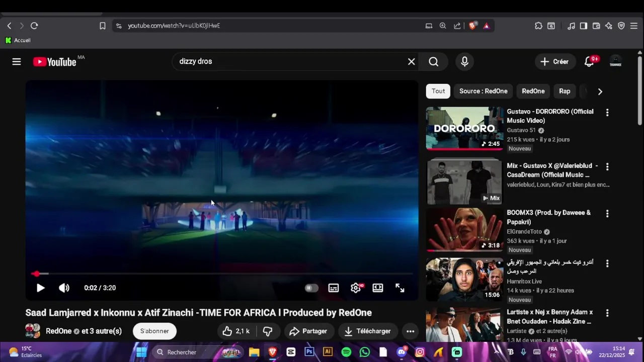Select the 'Source : RedOne' chip
Screen dimensions: 644x362
point(483,91)
